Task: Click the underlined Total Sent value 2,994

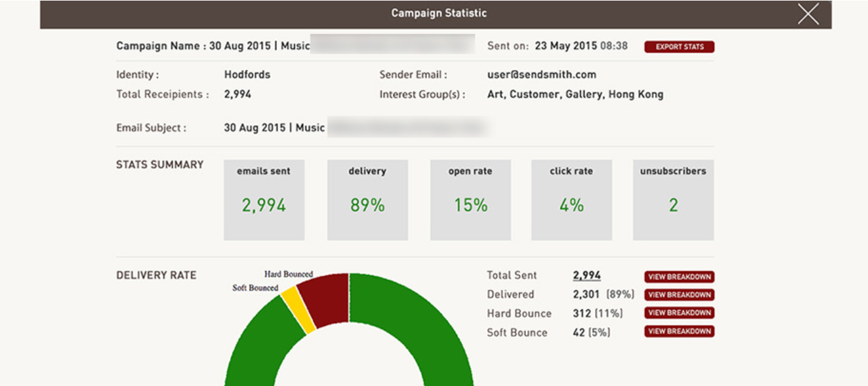Action: [585, 275]
